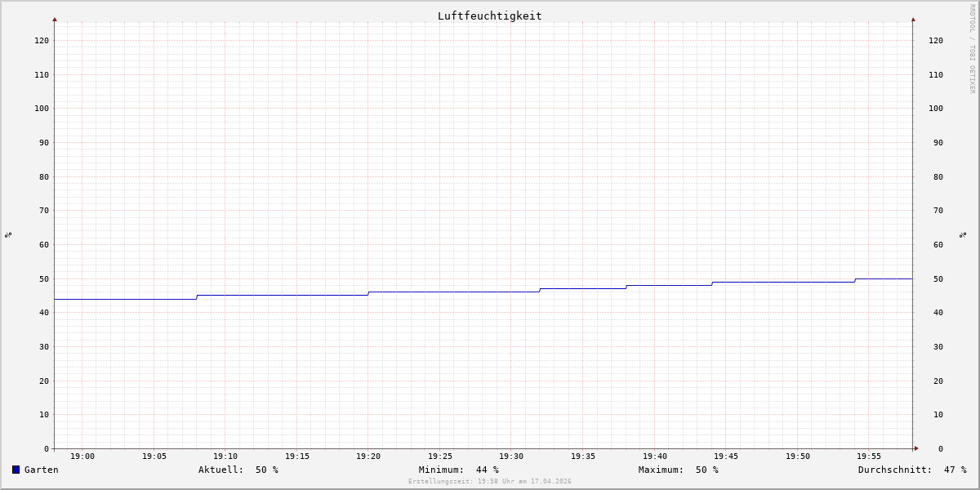Click the right y-axis label 90

tap(938, 143)
